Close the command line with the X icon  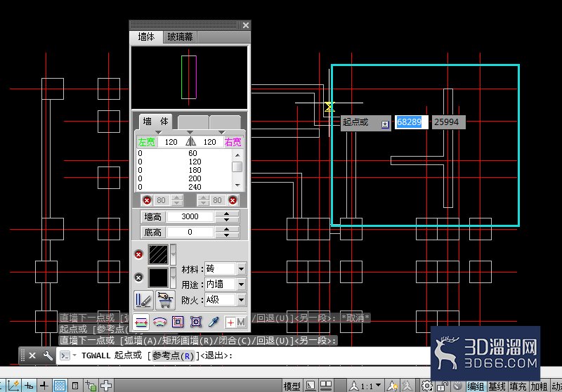[x=32, y=355]
